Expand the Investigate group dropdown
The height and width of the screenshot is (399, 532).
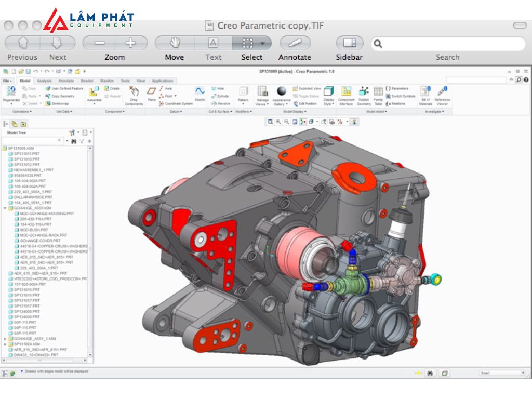pos(435,112)
